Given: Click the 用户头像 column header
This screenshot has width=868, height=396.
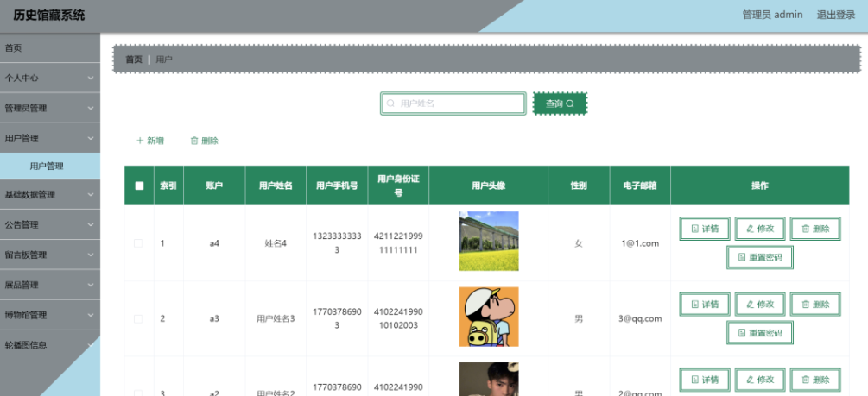Looking at the screenshot, I should (488, 185).
